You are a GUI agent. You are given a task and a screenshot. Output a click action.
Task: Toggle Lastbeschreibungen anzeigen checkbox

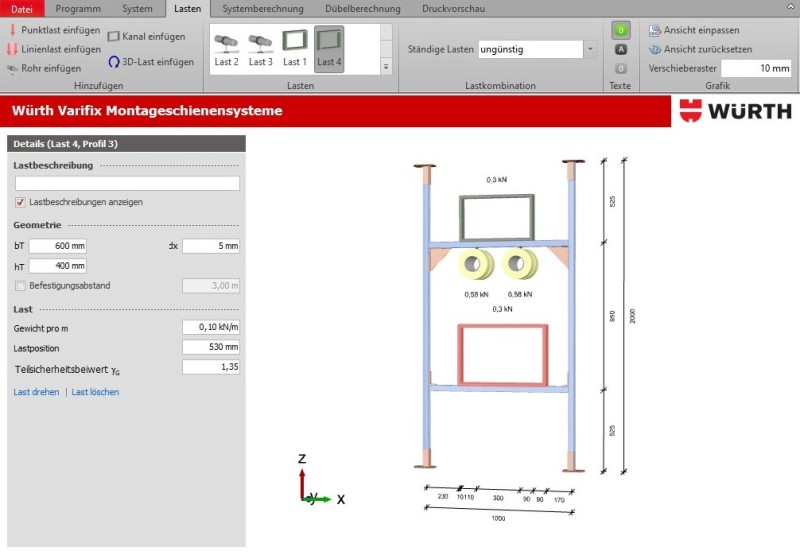click(21, 202)
